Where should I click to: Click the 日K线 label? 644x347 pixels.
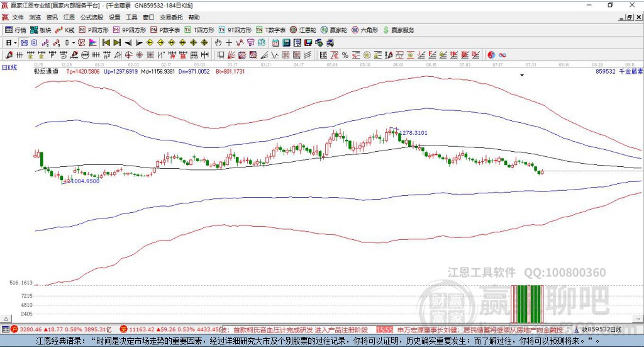coord(9,67)
